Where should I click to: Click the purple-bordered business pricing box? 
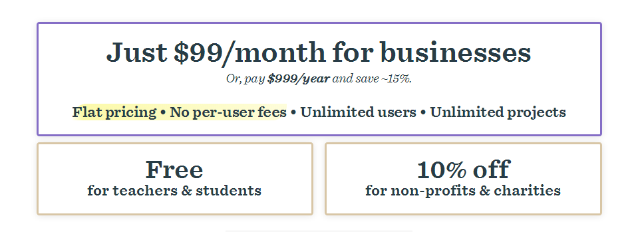[319, 78]
